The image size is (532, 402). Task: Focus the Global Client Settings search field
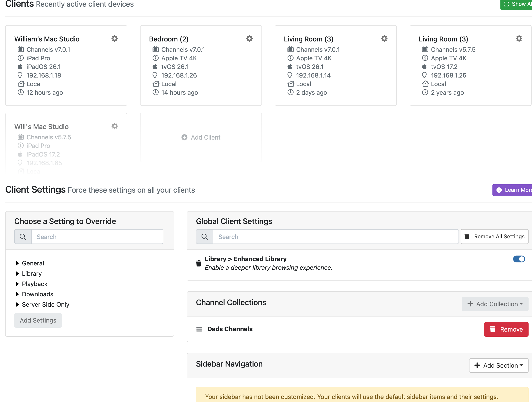coord(335,237)
